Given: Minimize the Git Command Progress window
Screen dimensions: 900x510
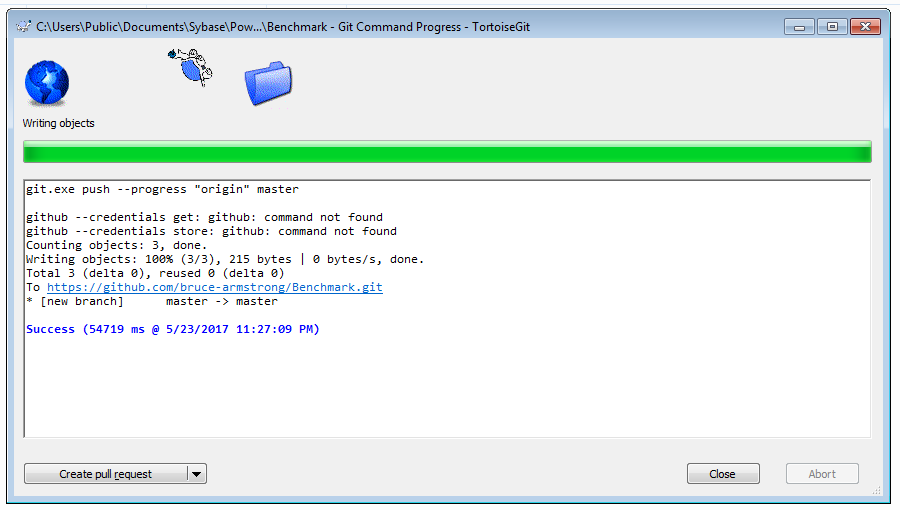Looking at the screenshot, I should [799, 26].
